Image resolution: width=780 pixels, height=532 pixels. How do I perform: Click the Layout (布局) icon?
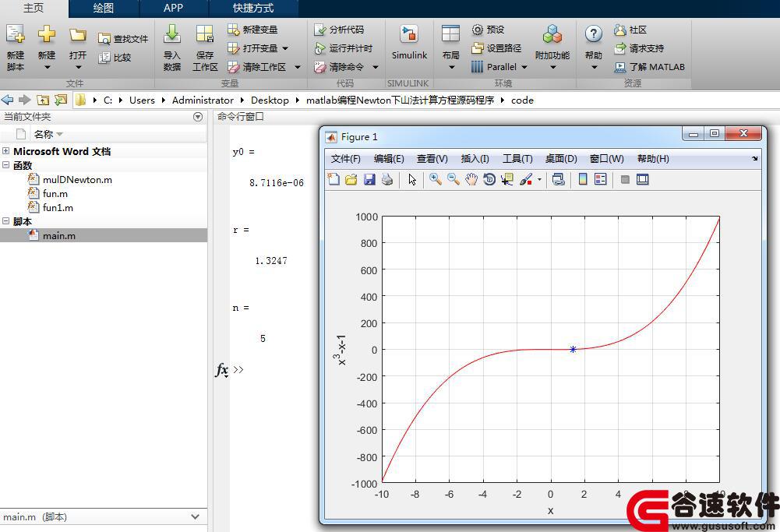[x=450, y=33]
